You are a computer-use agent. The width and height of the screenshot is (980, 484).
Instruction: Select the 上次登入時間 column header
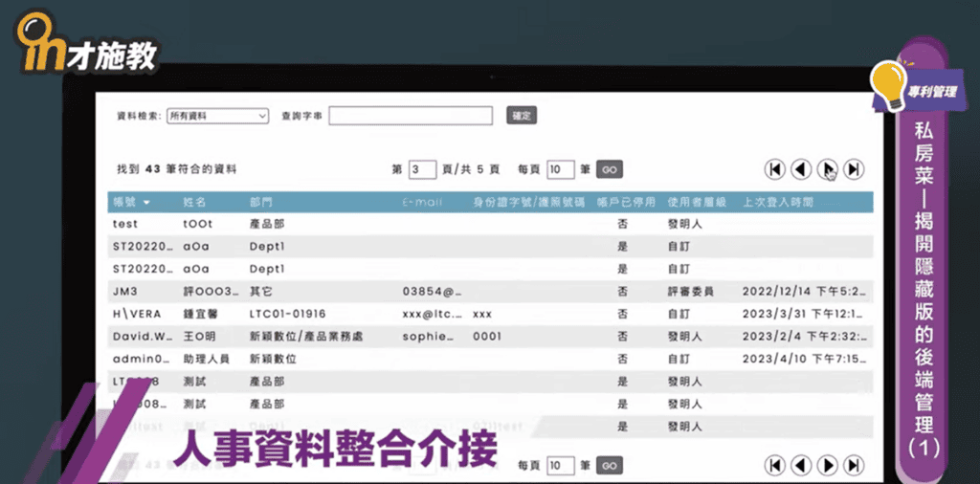pyautogui.click(x=778, y=203)
